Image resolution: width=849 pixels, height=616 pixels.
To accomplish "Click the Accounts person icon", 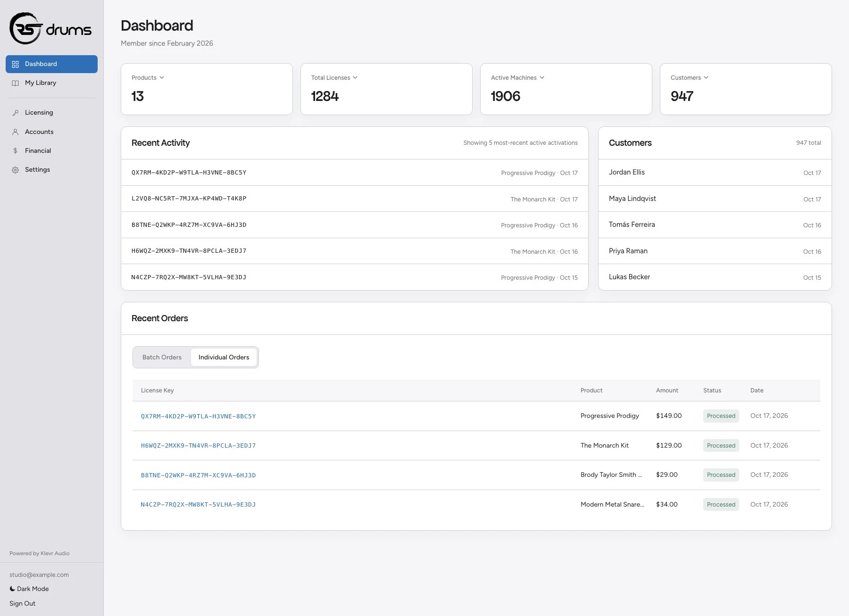I will 15,132.
